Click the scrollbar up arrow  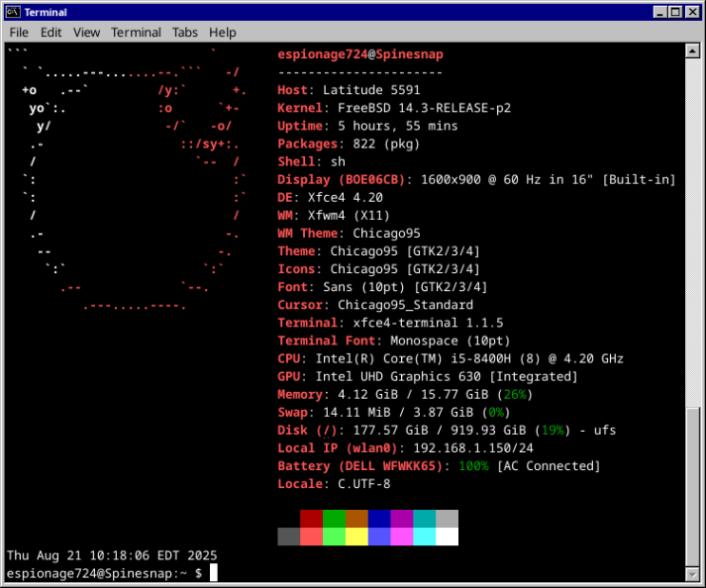[692, 49]
